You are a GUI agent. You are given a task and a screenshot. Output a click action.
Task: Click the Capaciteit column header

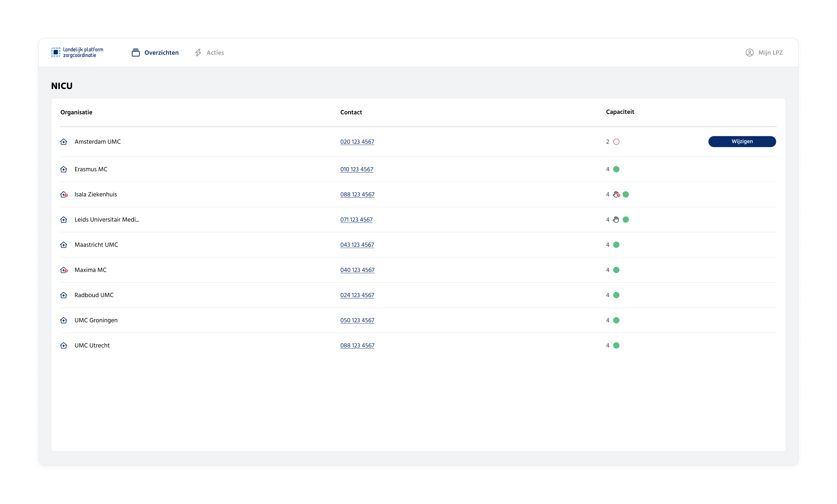click(620, 112)
